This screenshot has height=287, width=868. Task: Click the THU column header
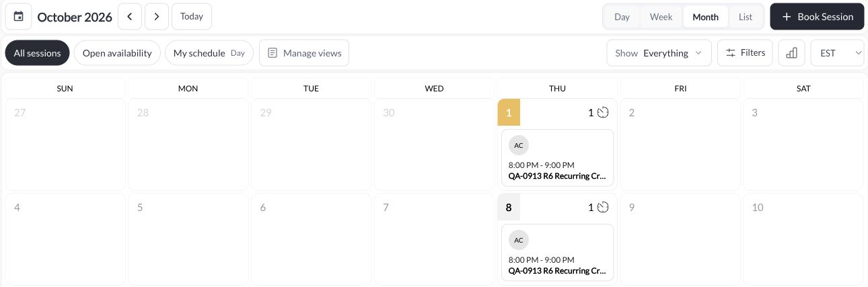click(x=557, y=88)
